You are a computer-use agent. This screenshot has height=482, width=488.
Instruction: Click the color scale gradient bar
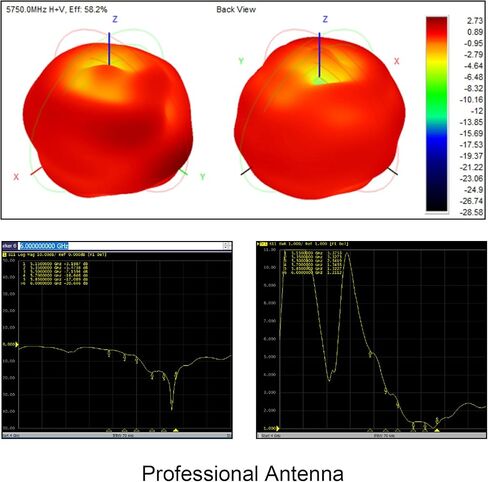coord(436,114)
